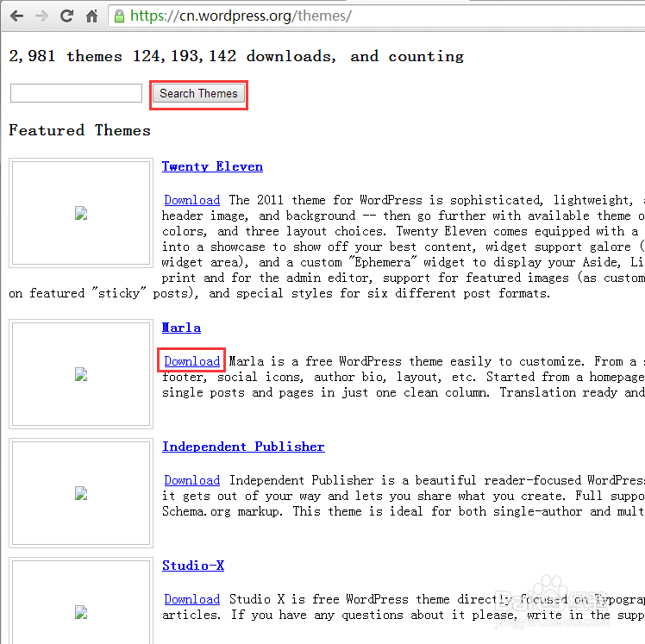Open the Independent Publisher theme link
This screenshot has height=644, width=645.
coord(243,447)
